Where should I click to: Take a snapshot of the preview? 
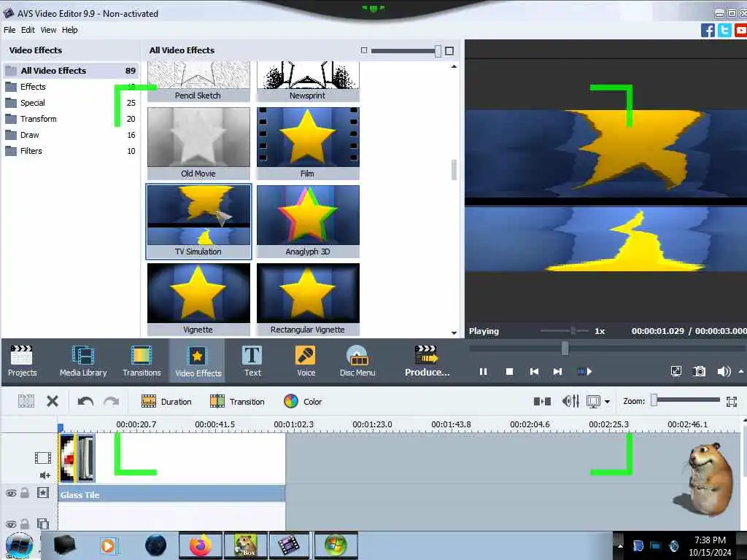coord(700,371)
